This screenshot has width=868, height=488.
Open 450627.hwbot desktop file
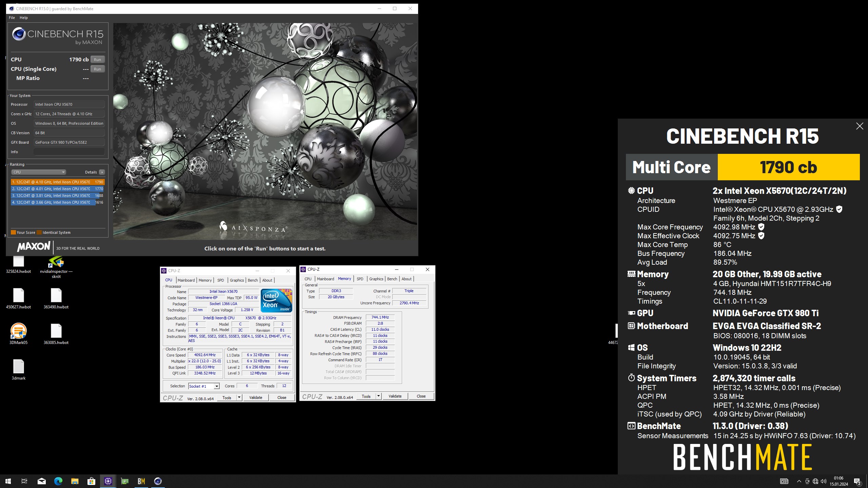coord(18,299)
